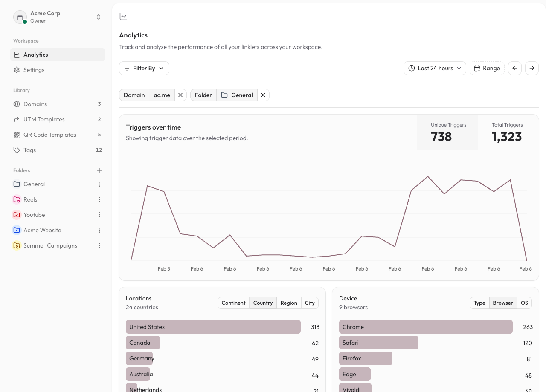The height and width of the screenshot is (392, 546).
Task: Open the Analytics icon in the sidebar
Action: click(17, 55)
